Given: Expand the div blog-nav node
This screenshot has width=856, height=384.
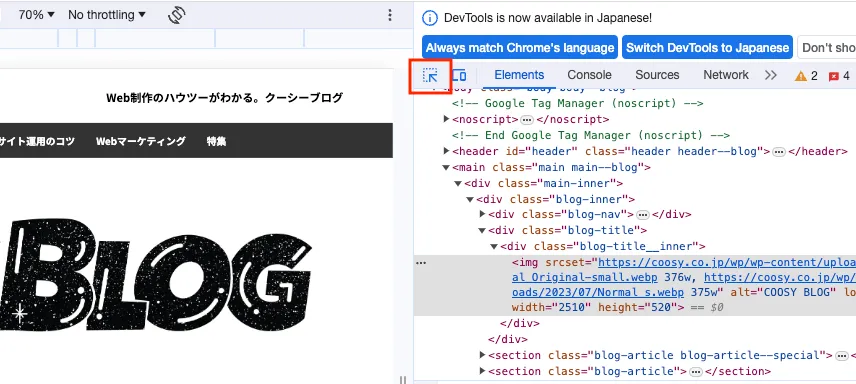Looking at the screenshot, I should click(483, 214).
